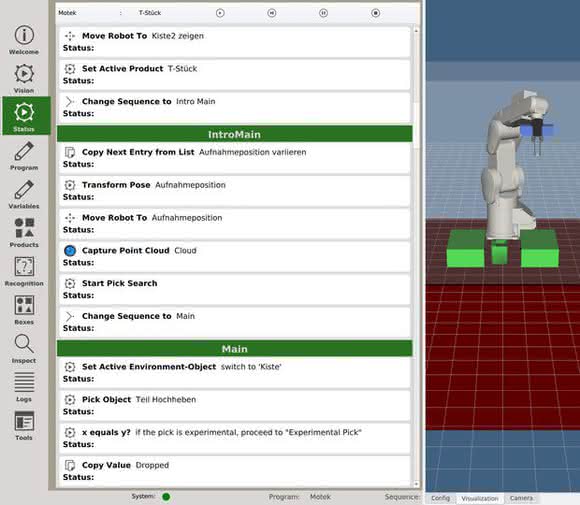
Task: Click the play button in top toolbar
Action: tap(220, 13)
